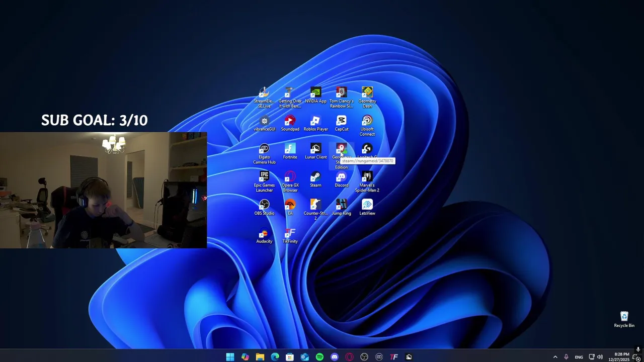Open the volume speaker control
This screenshot has width=644, height=362.
pos(600,357)
